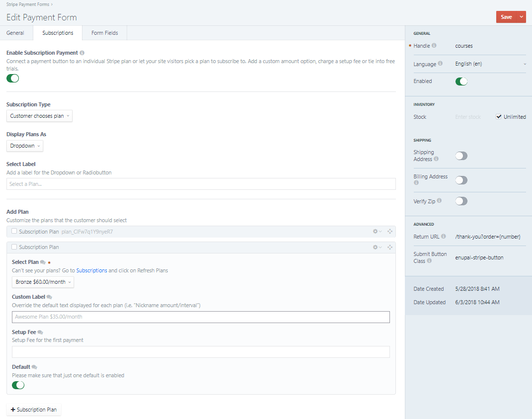Viewport: 532px width, 419px height.
Task: Toggle Billing Address switch
Action: click(x=461, y=180)
